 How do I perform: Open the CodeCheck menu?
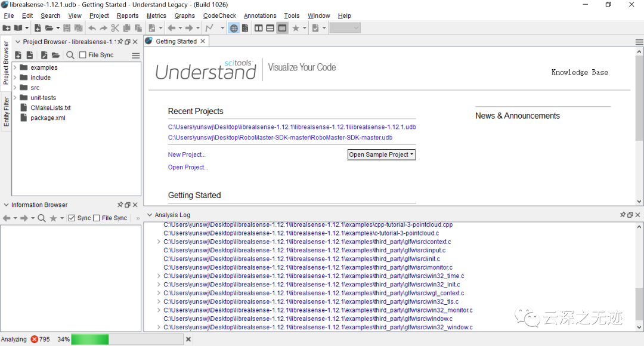coord(219,16)
